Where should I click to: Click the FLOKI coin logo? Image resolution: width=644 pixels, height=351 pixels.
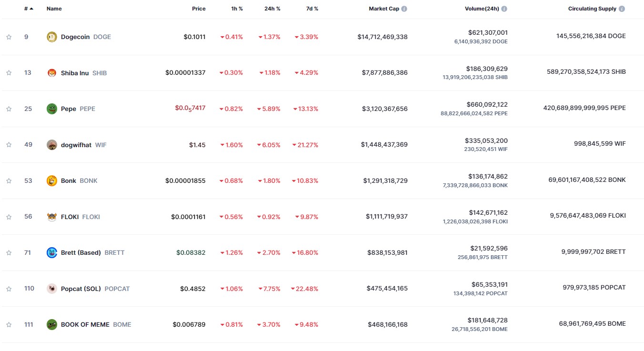[52, 217]
